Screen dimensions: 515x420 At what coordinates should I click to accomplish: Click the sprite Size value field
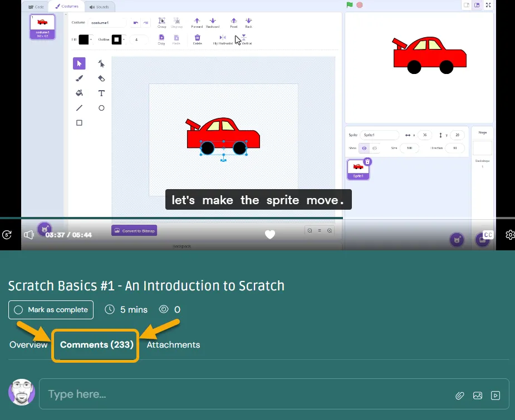pyautogui.click(x=410, y=149)
